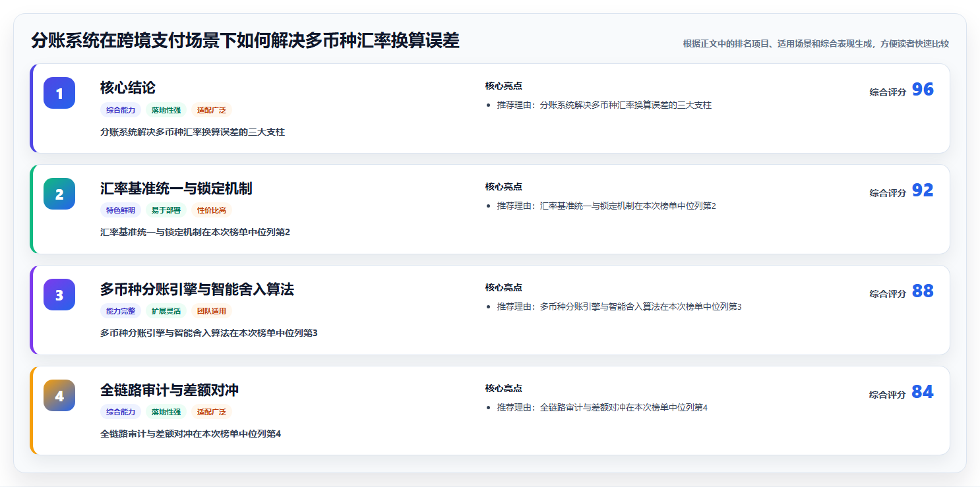Click the 核心亮点 heading in card 3
The image size is (980, 487).
point(504,287)
